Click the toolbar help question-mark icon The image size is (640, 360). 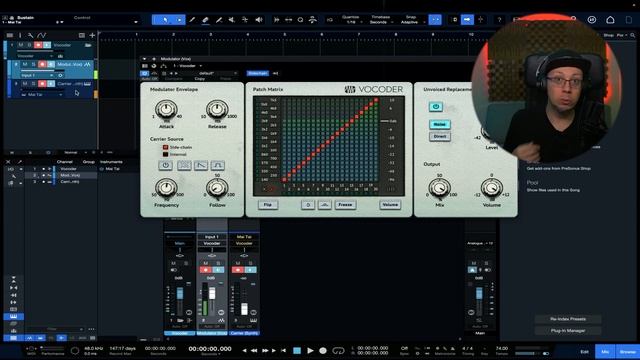(x=499, y=20)
